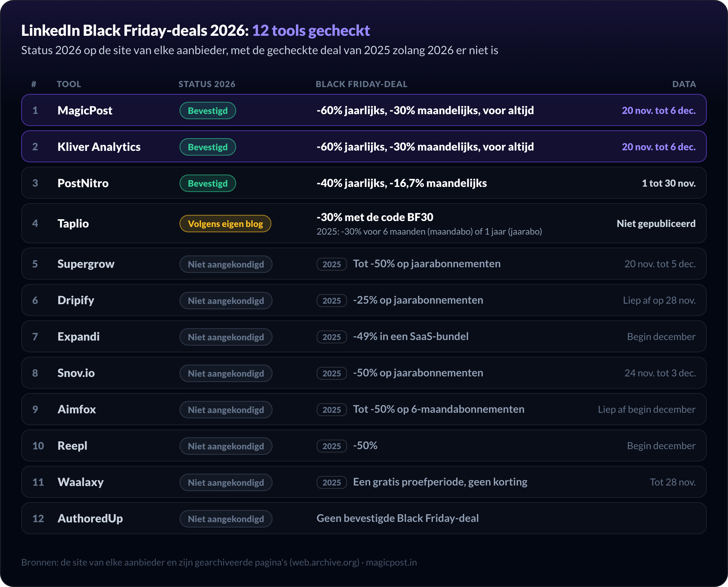Click the STATUS 2026 column header

tap(207, 84)
